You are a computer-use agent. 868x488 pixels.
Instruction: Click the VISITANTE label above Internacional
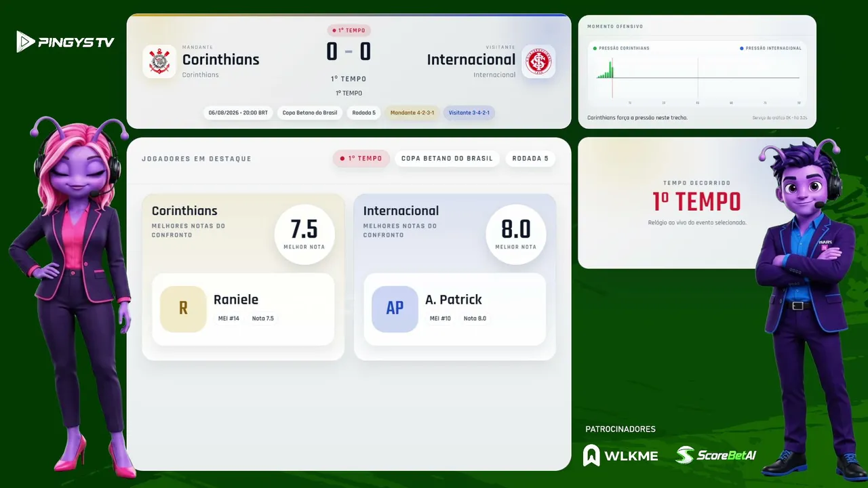[x=500, y=47]
